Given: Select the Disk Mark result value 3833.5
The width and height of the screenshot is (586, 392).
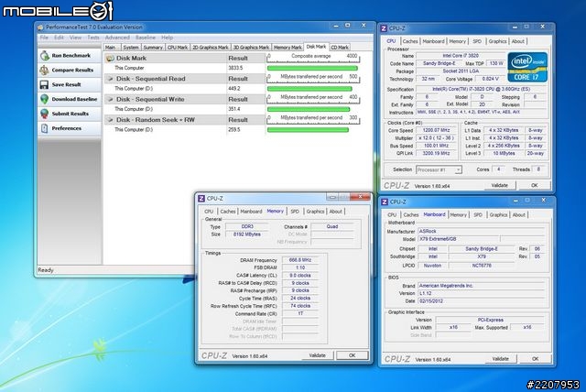Looking at the screenshot, I should pyautogui.click(x=235, y=68).
